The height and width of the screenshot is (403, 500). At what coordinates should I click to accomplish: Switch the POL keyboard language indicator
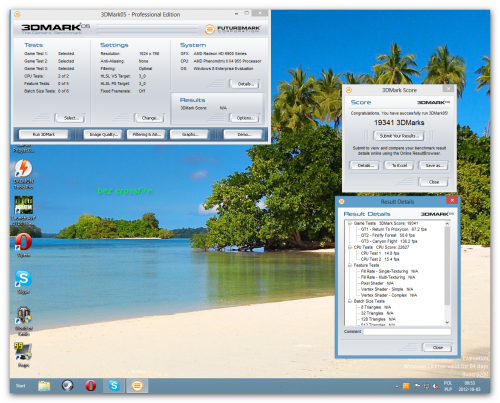coord(448,386)
